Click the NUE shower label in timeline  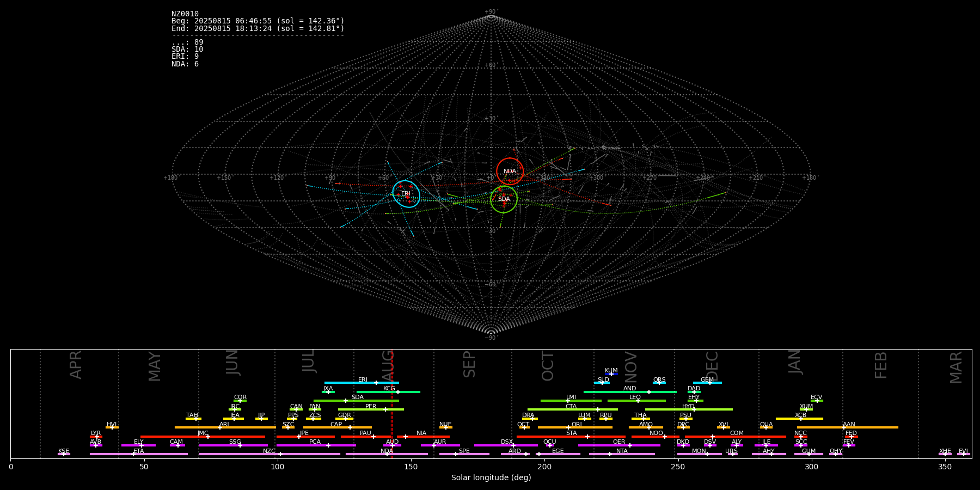click(x=445, y=424)
